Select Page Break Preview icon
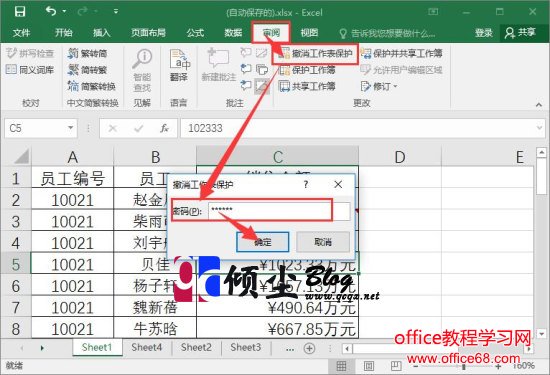The height and width of the screenshot is (375, 550). click(396, 366)
